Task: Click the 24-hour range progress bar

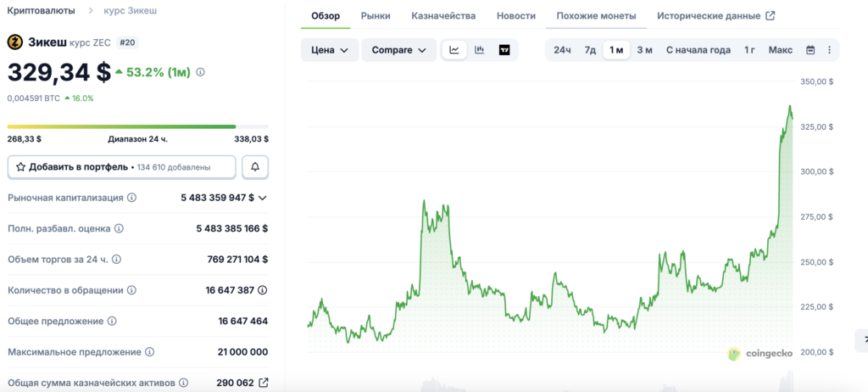Action: tap(137, 127)
